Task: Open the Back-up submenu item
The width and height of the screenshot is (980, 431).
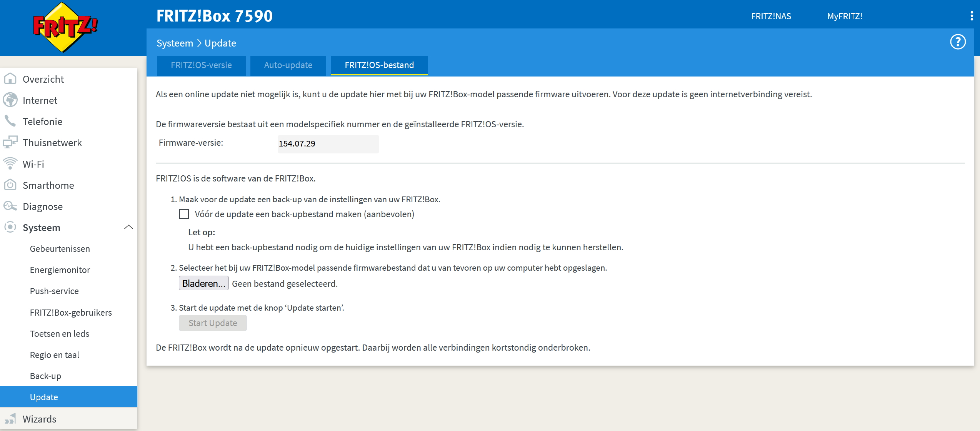Action: 45,376
